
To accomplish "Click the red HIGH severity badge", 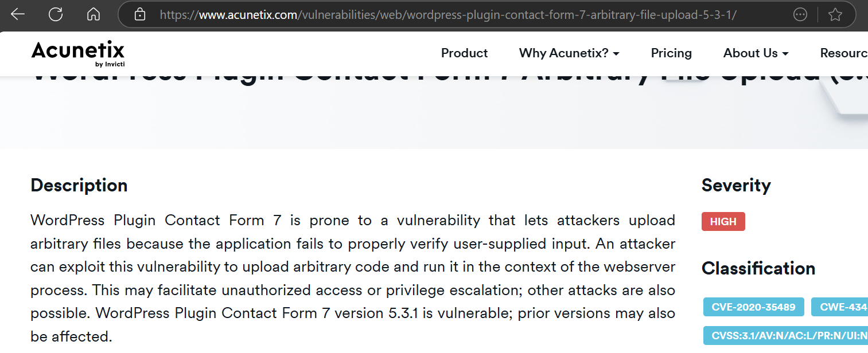I will (723, 222).
